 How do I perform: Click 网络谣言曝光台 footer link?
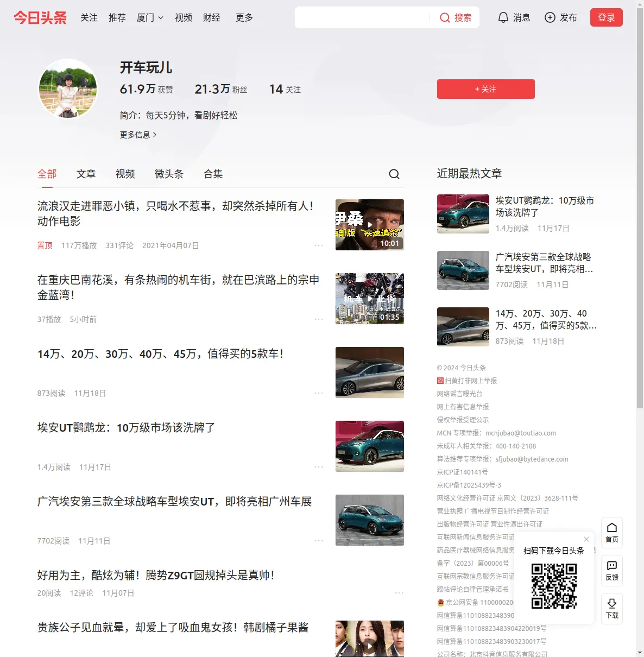coord(459,394)
